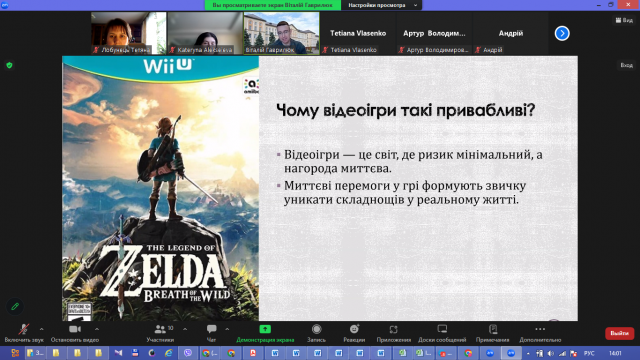This screenshot has width=640, height=360.
Task: Stop camera with Остановить видео button
Action: coord(75,333)
